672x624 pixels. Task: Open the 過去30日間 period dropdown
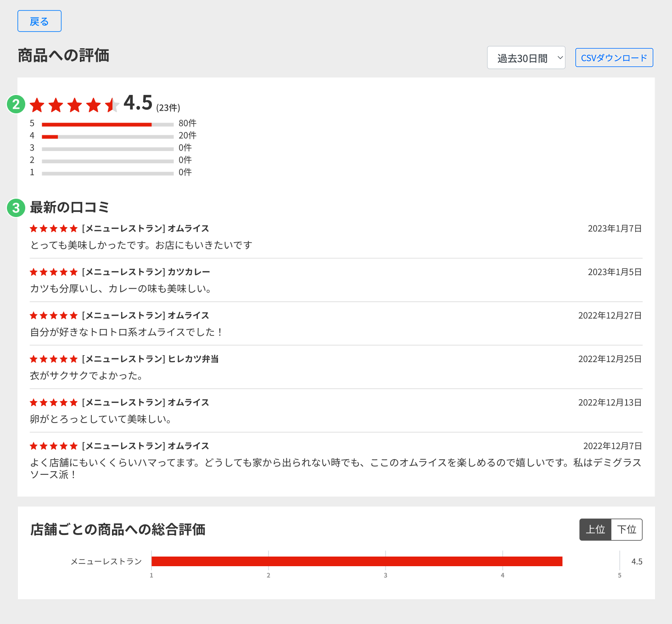(x=526, y=58)
